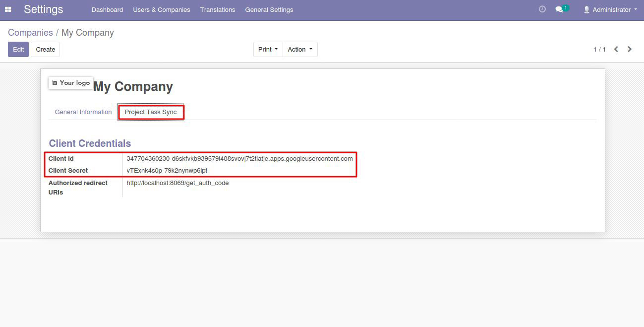The image size is (644, 327).
Task: Click the 1 / 1 pager counter
Action: click(600, 49)
